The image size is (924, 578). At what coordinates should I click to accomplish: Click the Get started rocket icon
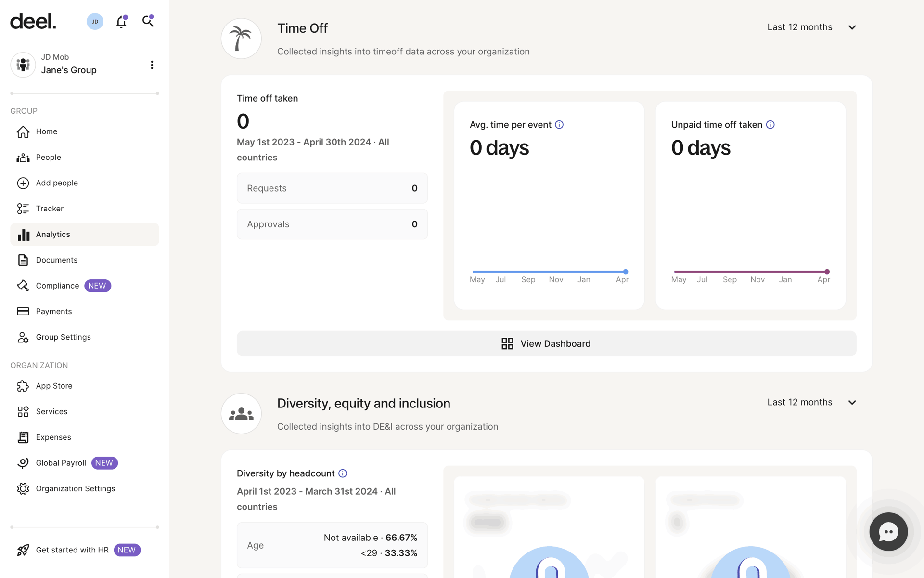point(23,550)
